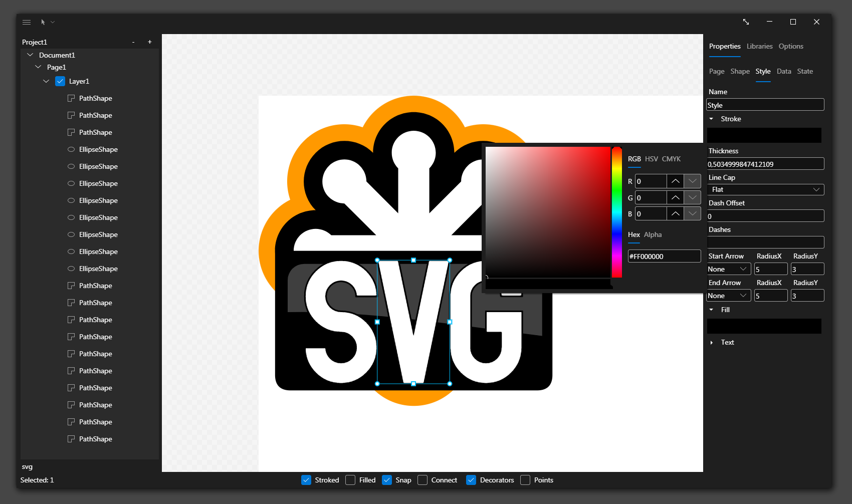Click the Start Arrow RadiusX field
852x504 pixels.
coord(771,269)
